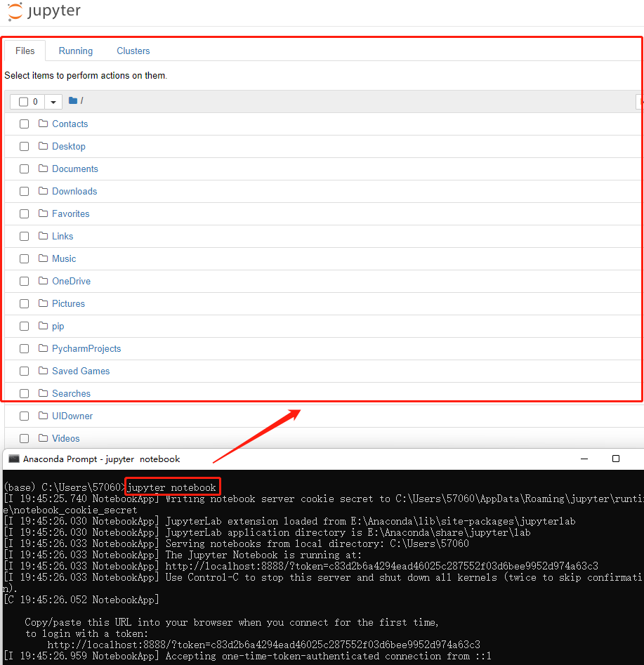Image resolution: width=644 pixels, height=665 pixels.
Task: Click the Anaconda Prompt window icon
Action: (14, 459)
